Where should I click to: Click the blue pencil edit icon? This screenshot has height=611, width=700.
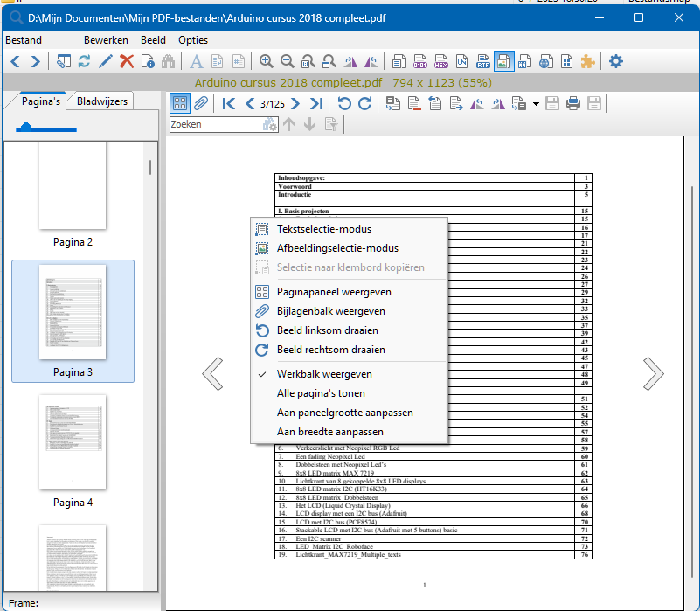pos(106,62)
